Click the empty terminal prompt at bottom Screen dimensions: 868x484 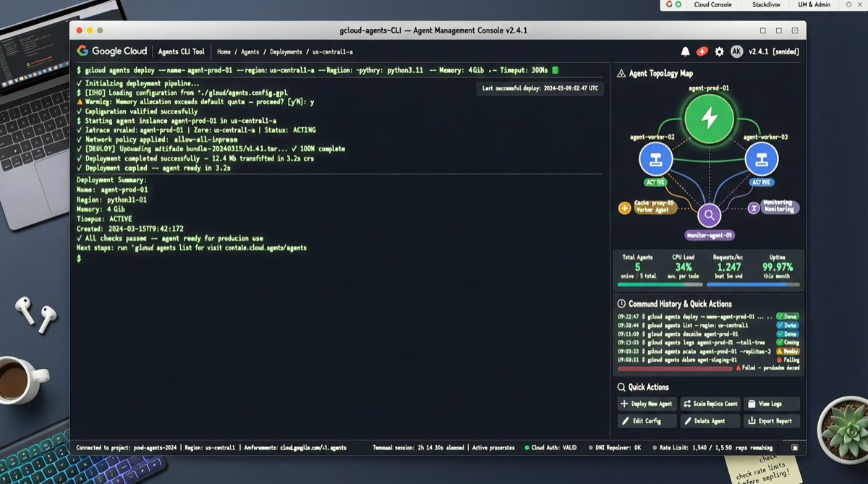[80, 258]
